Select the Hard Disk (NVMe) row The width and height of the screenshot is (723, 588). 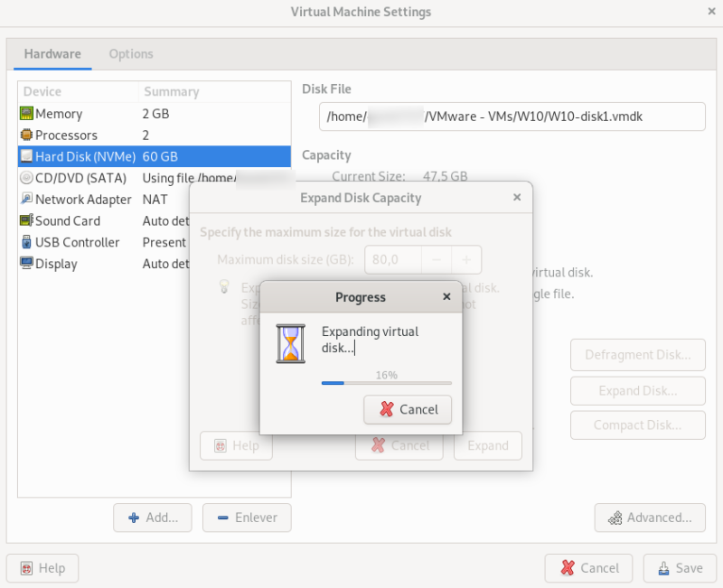(155, 156)
